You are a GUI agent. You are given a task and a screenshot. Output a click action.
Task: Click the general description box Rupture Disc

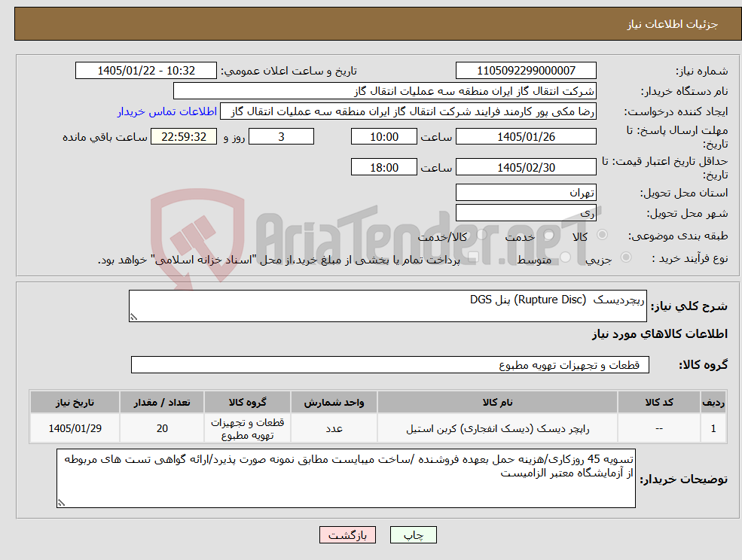[x=387, y=306]
